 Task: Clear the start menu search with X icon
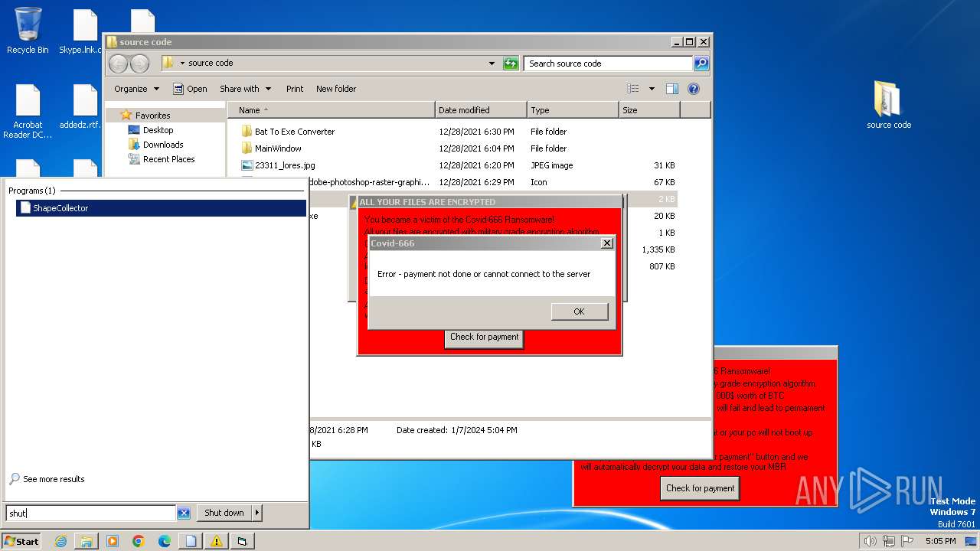coord(184,513)
